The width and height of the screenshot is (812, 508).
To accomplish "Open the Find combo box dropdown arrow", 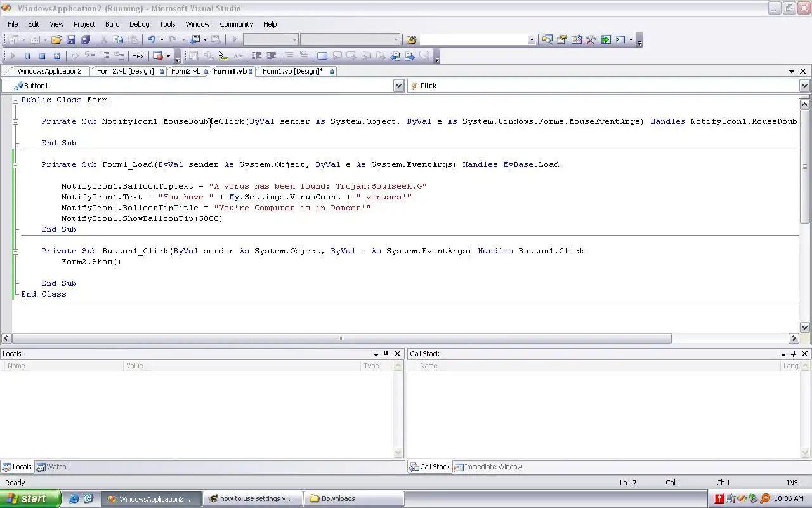I will (532, 39).
